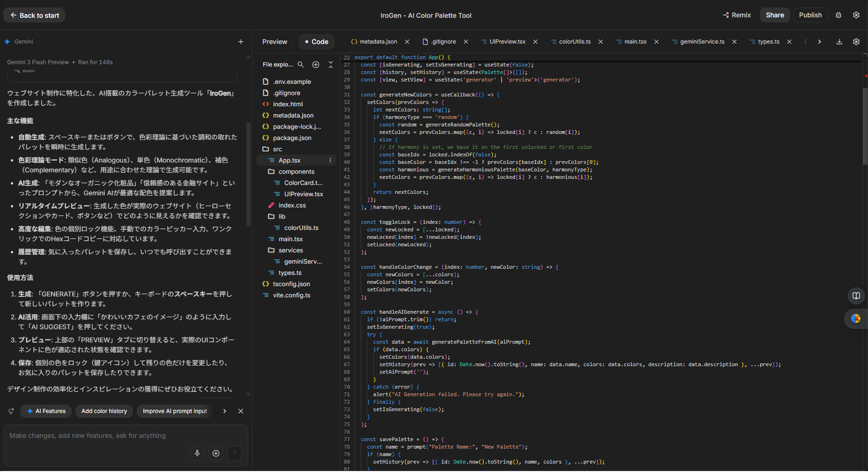Switch to the Code view
Screen dimensions: 868x472
point(317,42)
